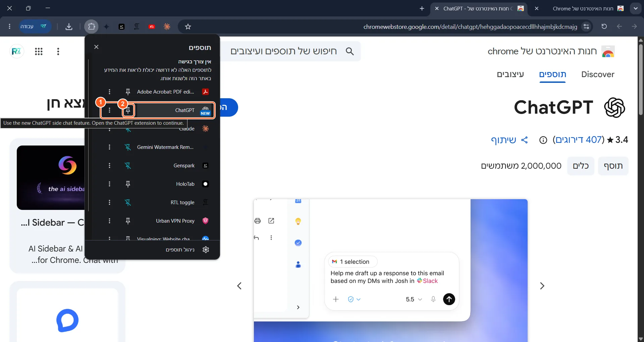This screenshot has width=644, height=342.
Task: Unpin Adobe Acrobat extension
Action: pyautogui.click(x=128, y=92)
